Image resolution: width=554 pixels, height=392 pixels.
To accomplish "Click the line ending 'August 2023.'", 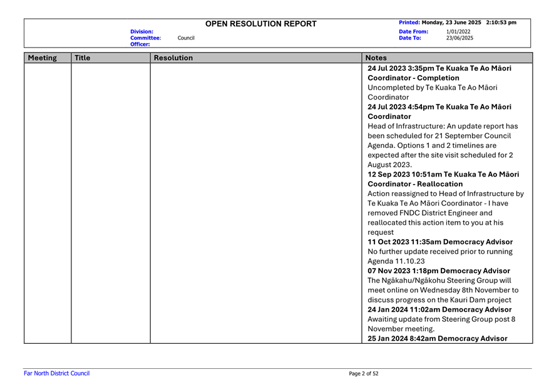I will coord(389,165).
